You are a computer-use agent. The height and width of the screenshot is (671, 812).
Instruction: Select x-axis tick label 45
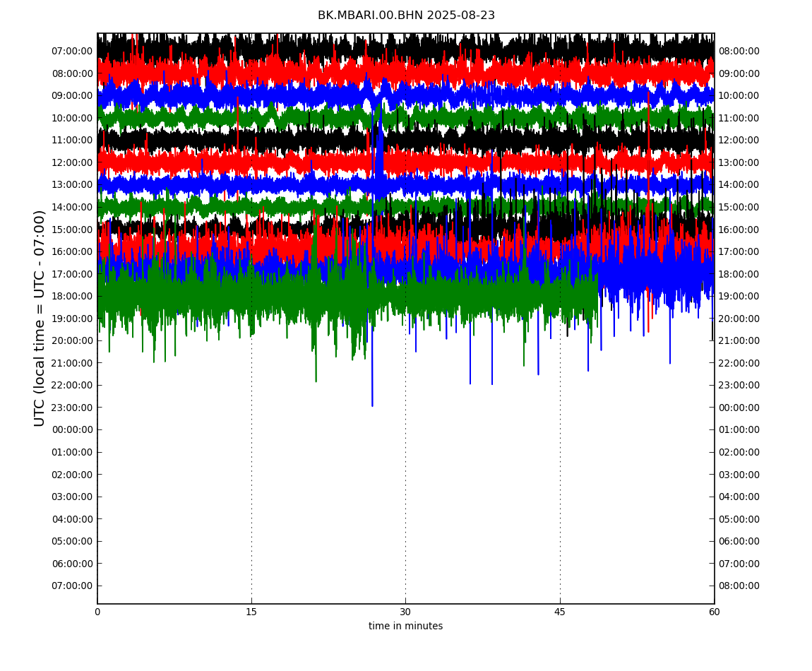[x=560, y=612]
